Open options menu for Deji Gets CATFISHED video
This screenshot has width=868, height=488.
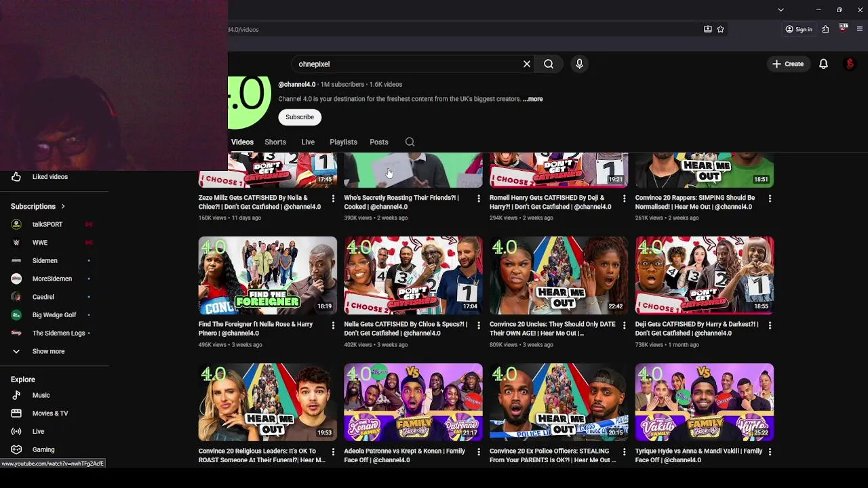[770, 325]
